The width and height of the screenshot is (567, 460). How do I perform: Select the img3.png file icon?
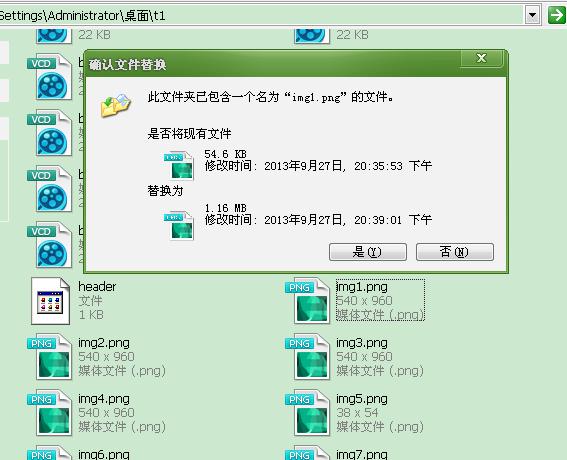tap(308, 357)
